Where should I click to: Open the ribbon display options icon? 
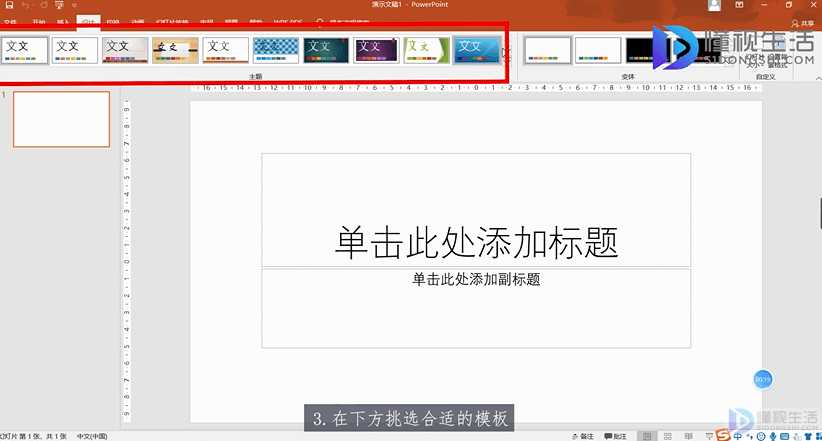(x=739, y=5)
